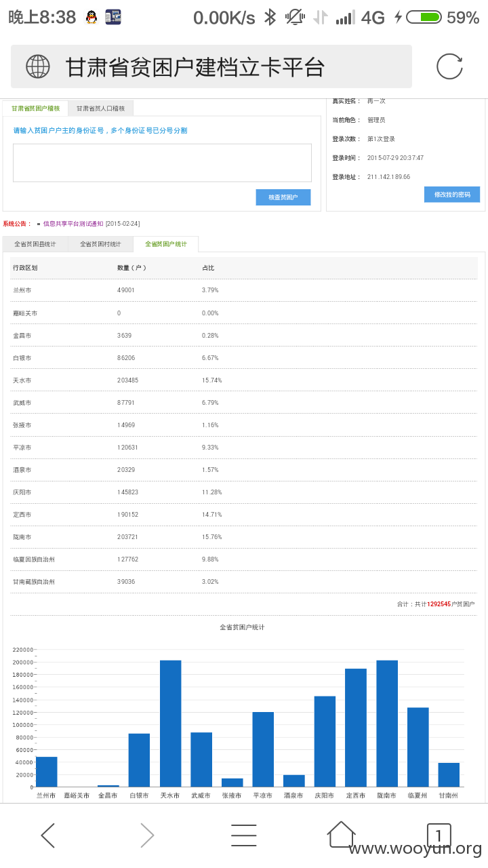The width and height of the screenshot is (488, 868).
Task: Click the 甘南州 bar in the chart
Action: click(449, 775)
